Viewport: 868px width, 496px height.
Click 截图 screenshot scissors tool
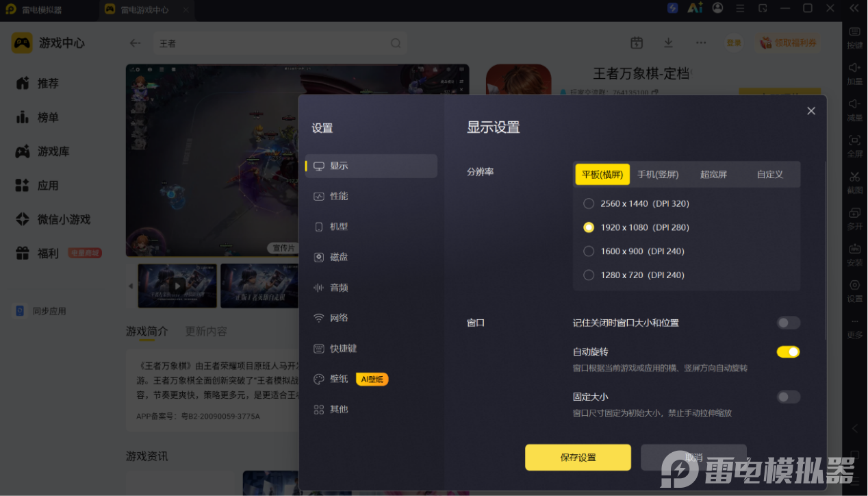pos(855,182)
